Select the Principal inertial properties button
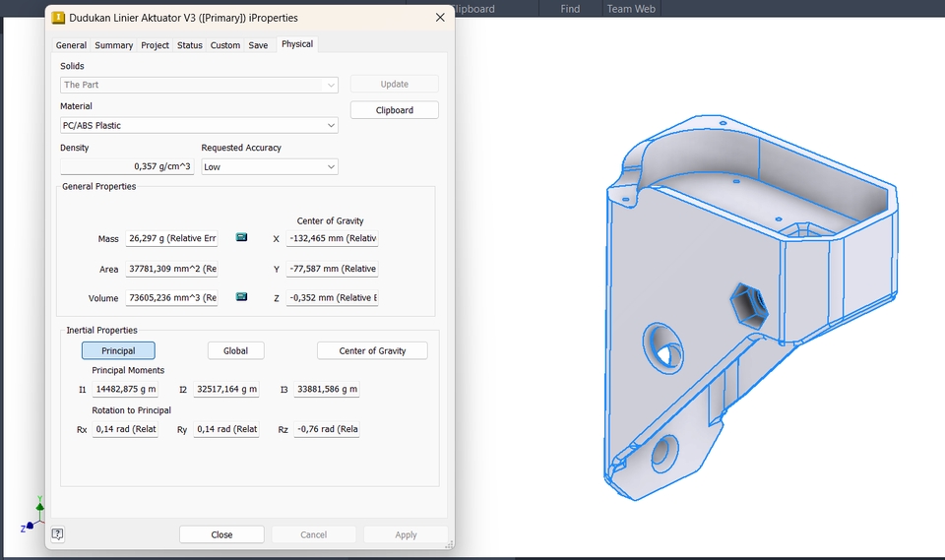The height and width of the screenshot is (560, 945). 118,350
